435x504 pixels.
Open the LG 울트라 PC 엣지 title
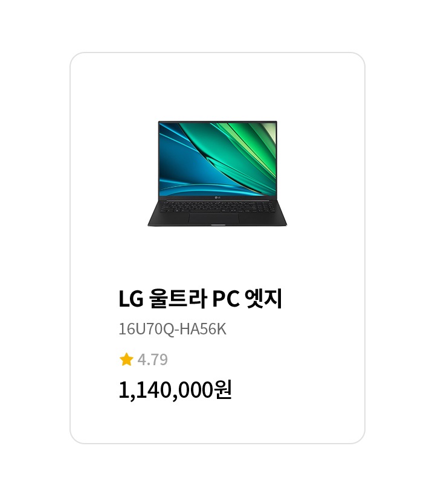coord(200,299)
